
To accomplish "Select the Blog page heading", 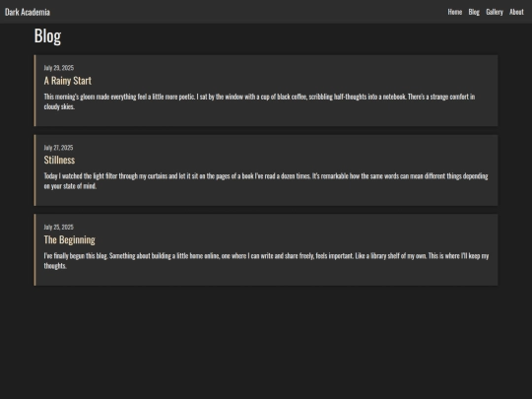I will (47, 36).
